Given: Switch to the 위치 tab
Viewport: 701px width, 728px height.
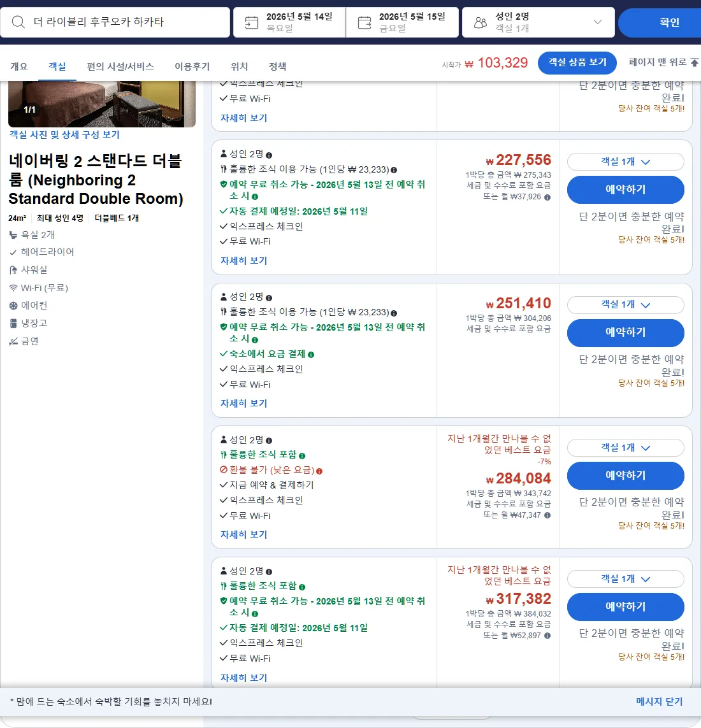Looking at the screenshot, I should click(x=239, y=66).
